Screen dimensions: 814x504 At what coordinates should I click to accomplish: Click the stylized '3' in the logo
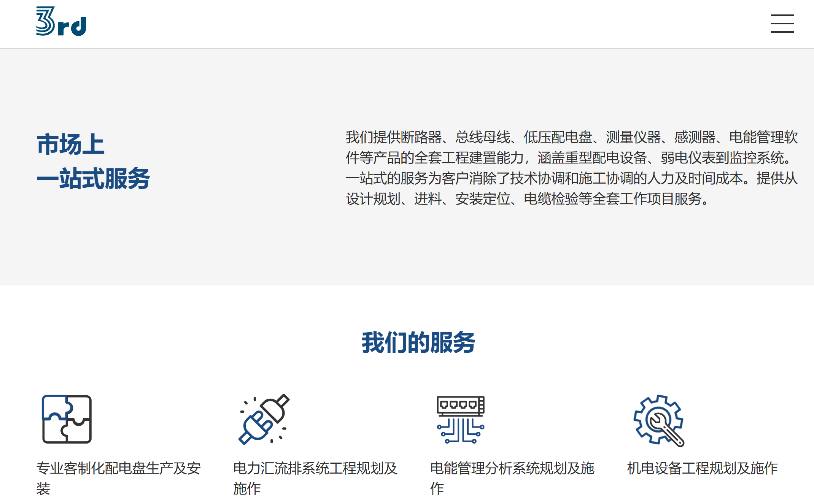point(45,21)
